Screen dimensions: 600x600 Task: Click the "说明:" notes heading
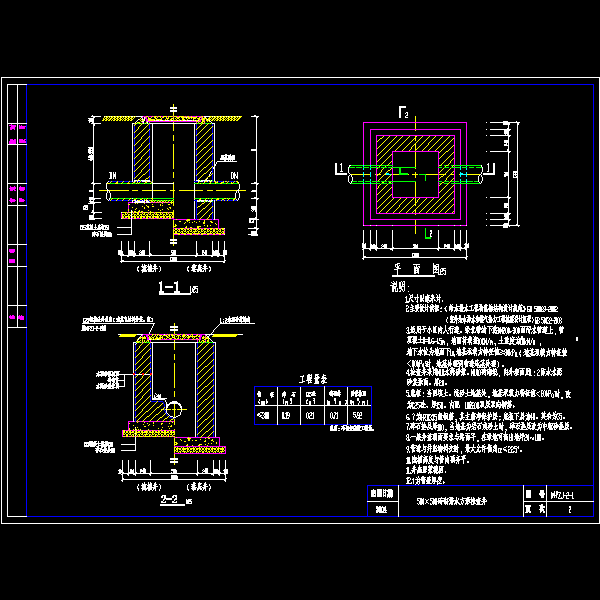pos(400,286)
